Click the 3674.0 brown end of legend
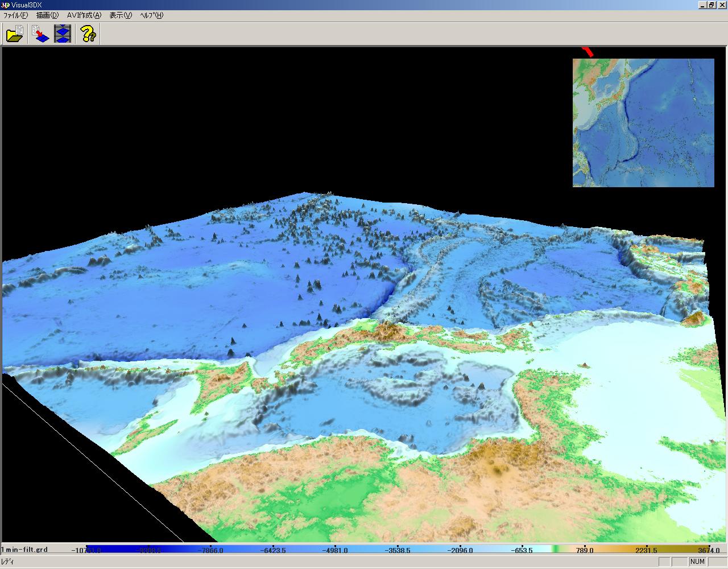 point(708,550)
